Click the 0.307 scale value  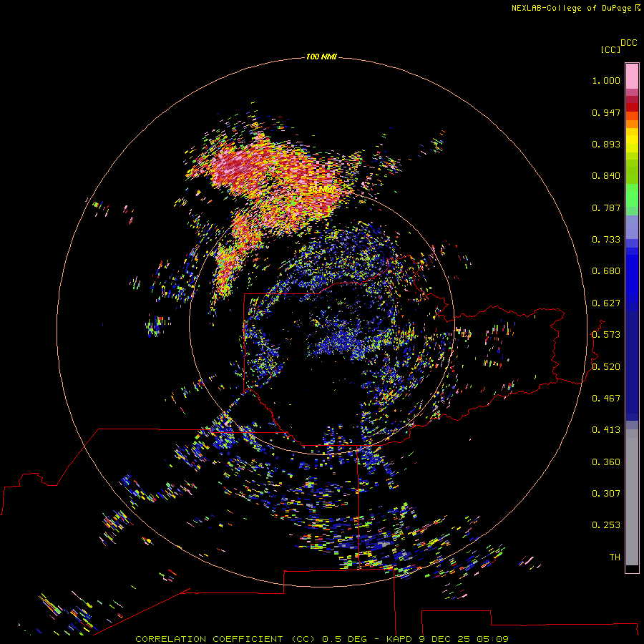(x=606, y=494)
